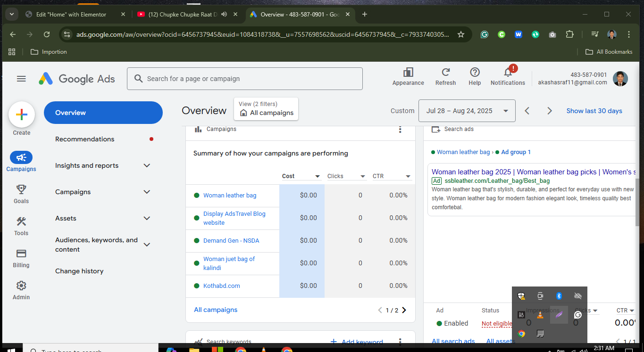Toggle Bluetooth in the system tray popup
Image resolution: width=644 pixels, height=352 pixels.
559,295
